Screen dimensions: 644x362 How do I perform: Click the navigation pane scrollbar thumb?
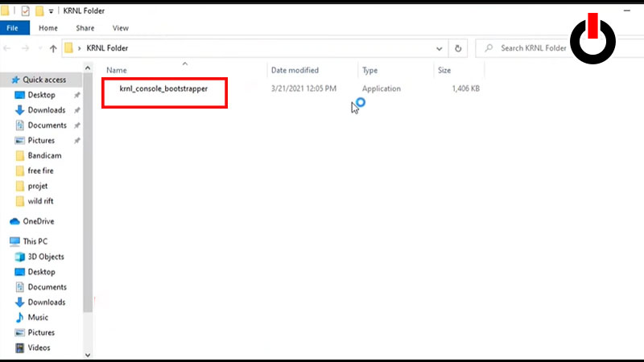pyautogui.click(x=88, y=193)
